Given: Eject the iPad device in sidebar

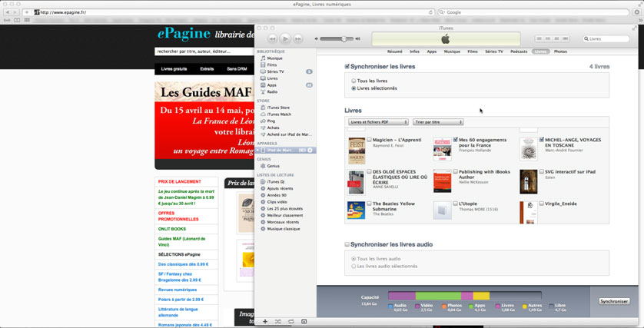Looking at the screenshot, I should coord(310,151).
